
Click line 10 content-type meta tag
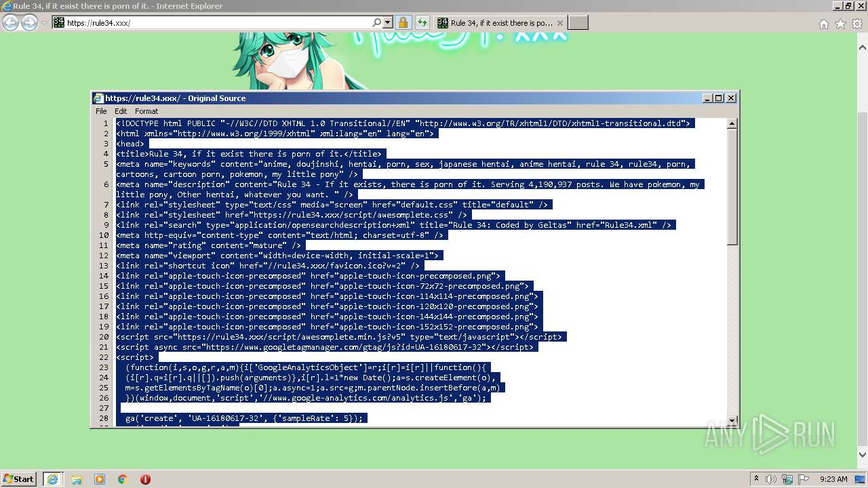pyautogui.click(x=281, y=235)
